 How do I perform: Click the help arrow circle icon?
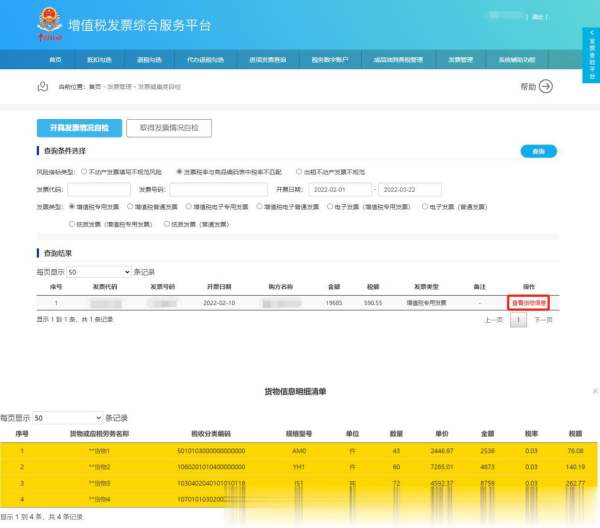click(x=546, y=86)
